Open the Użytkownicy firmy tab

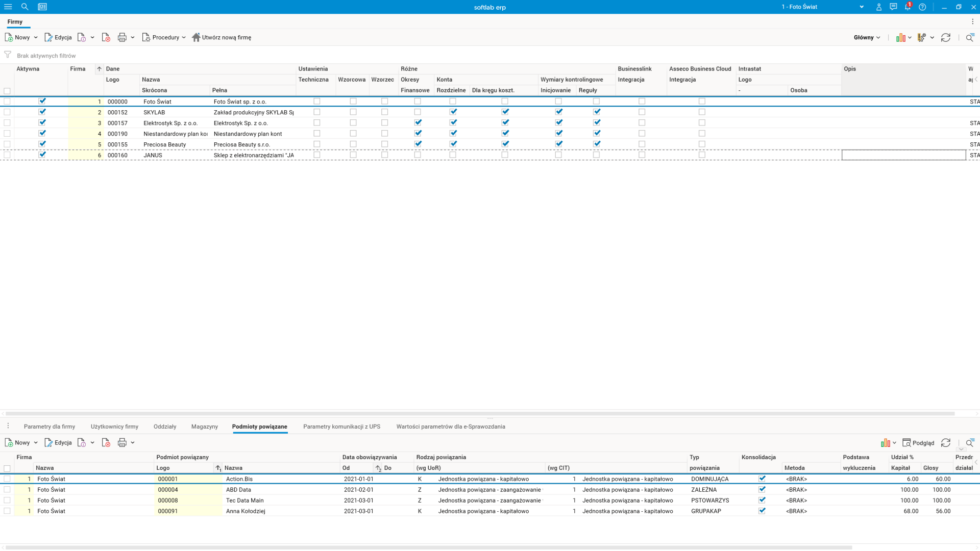click(114, 427)
